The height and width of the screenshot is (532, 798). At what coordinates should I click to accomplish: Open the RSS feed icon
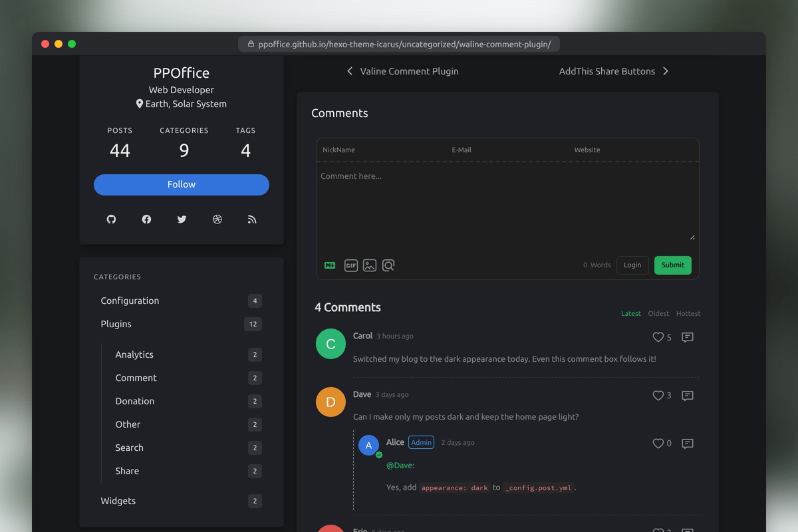(252, 219)
